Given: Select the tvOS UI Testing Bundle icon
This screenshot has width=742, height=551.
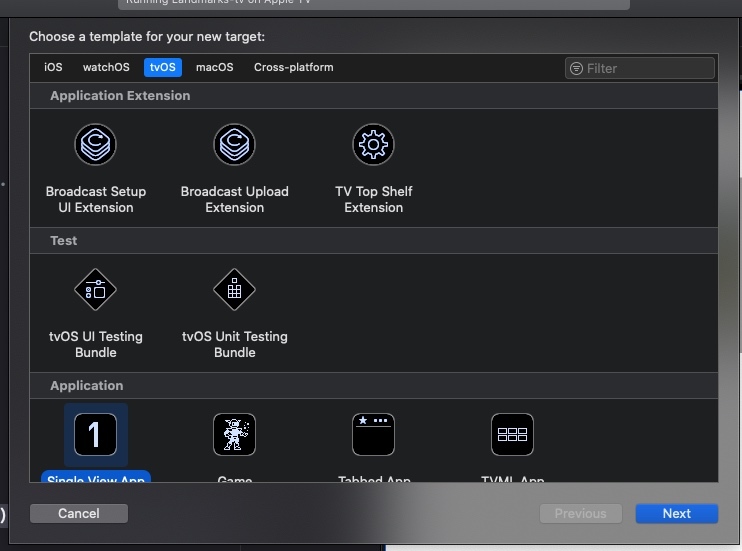Looking at the screenshot, I should [x=96, y=289].
